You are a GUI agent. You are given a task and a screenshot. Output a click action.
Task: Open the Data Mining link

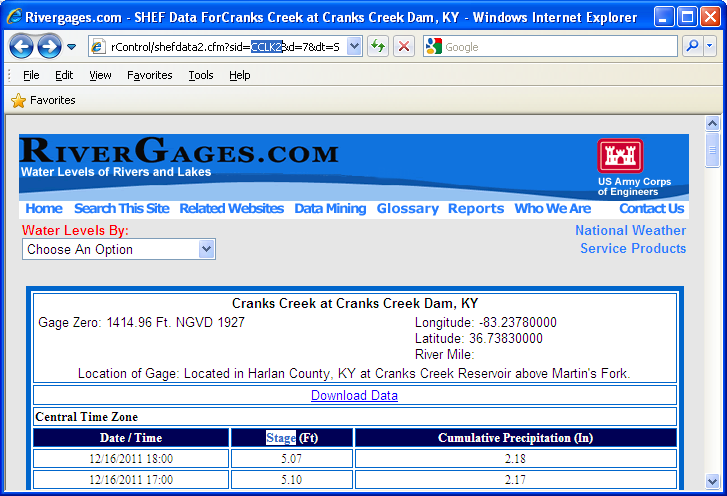click(x=330, y=208)
